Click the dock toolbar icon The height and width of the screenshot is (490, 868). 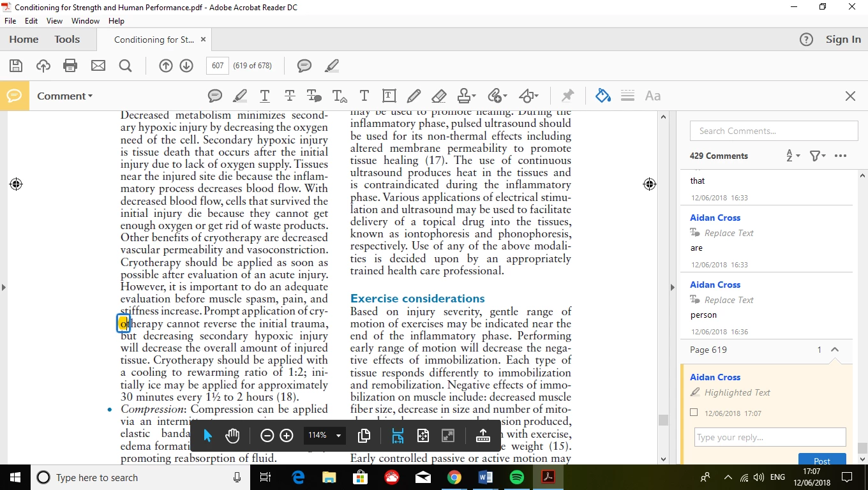tap(483, 435)
